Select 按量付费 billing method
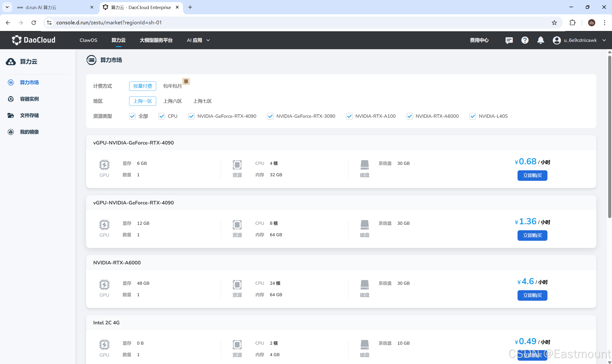Image resolution: width=612 pixels, height=364 pixels. pos(143,86)
